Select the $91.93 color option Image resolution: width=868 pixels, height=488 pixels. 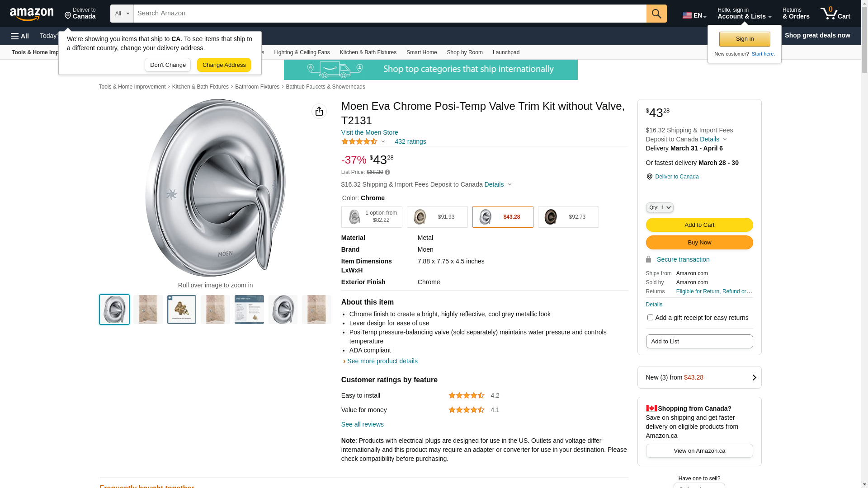click(x=437, y=217)
